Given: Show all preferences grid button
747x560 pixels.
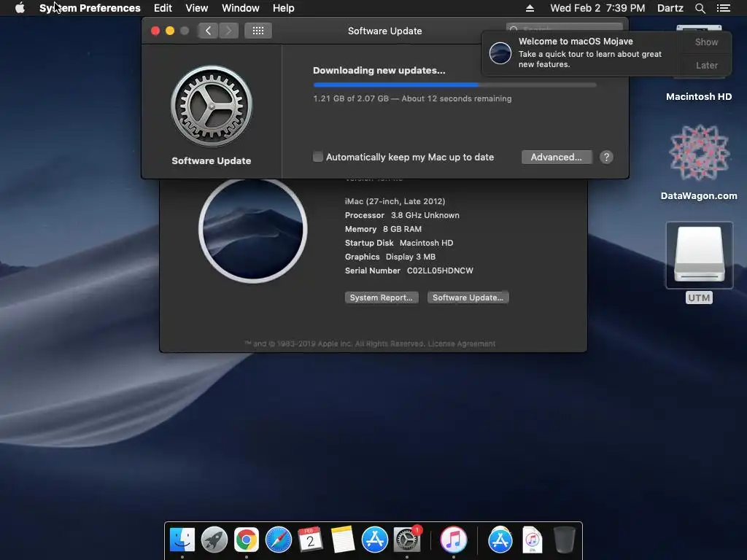Looking at the screenshot, I should (258, 31).
